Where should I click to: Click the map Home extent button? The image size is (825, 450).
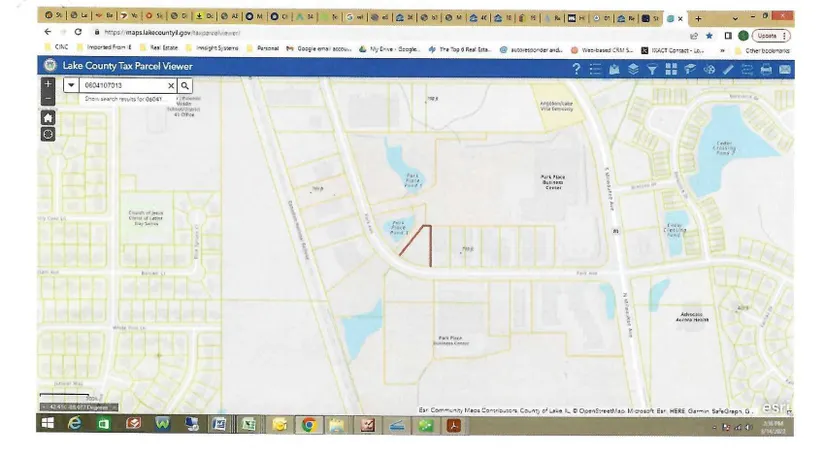point(48,116)
